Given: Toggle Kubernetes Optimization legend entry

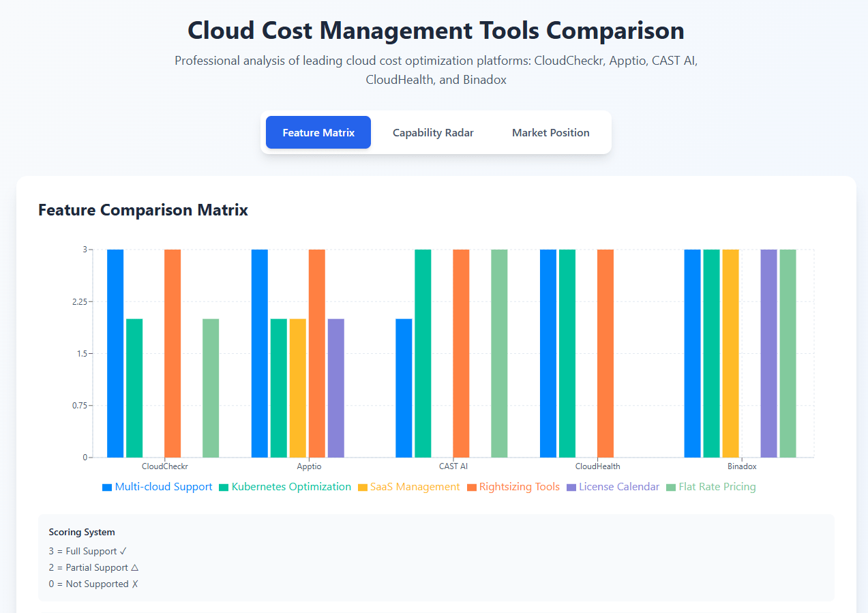Looking at the screenshot, I should pos(285,487).
